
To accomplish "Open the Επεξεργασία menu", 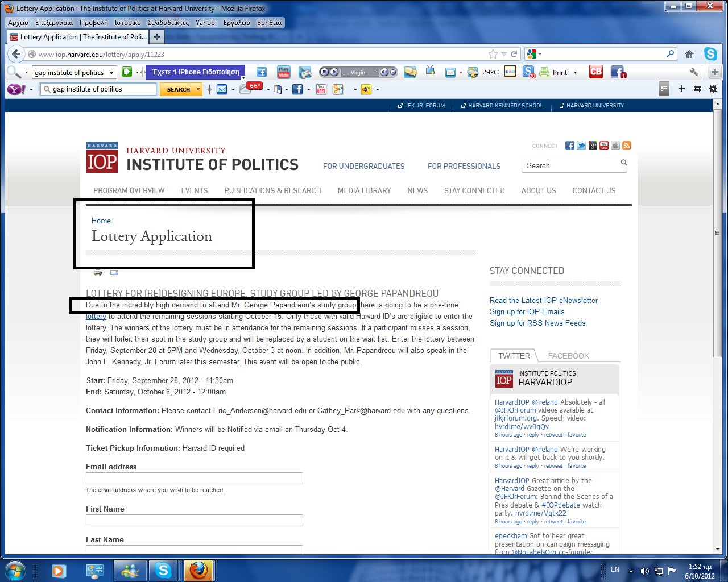I will coord(54,23).
